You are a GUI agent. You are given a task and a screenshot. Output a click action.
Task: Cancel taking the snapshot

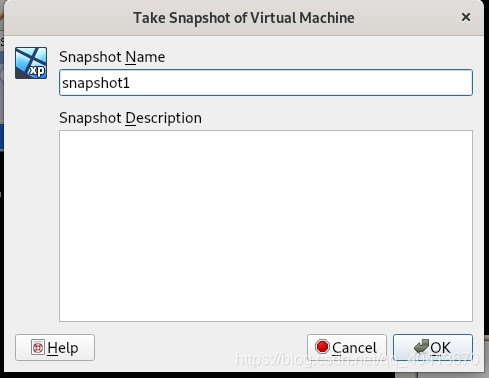(x=347, y=347)
